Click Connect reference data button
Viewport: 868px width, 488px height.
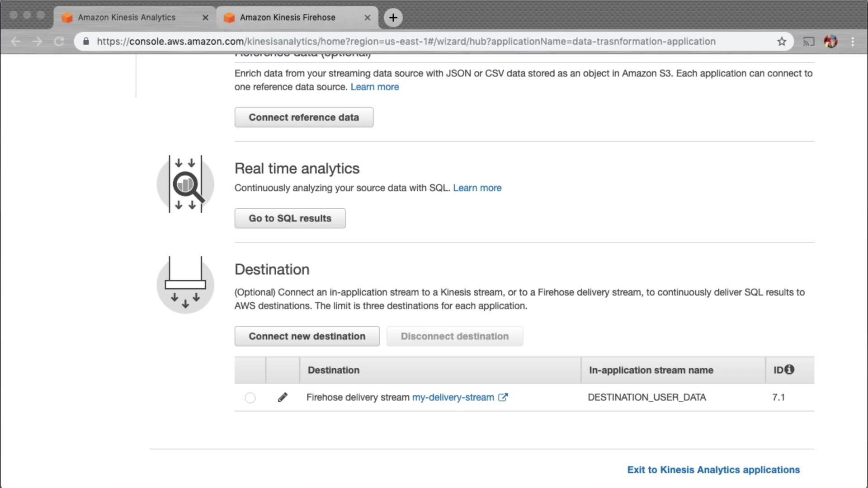304,117
